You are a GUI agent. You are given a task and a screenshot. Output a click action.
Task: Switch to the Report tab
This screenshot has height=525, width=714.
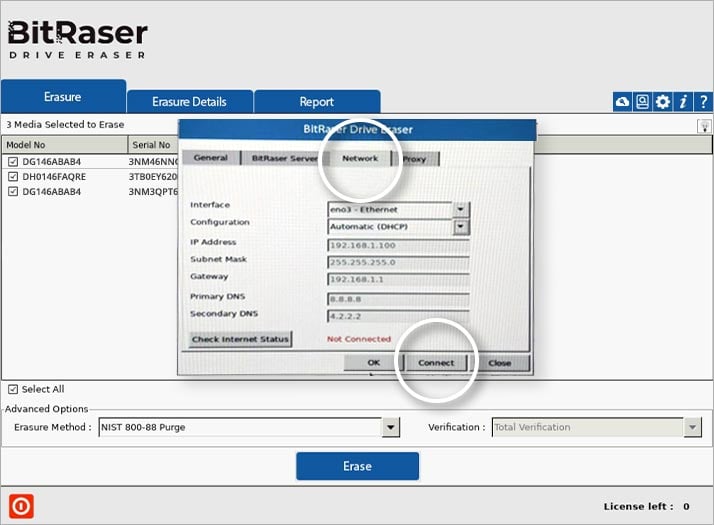point(317,102)
